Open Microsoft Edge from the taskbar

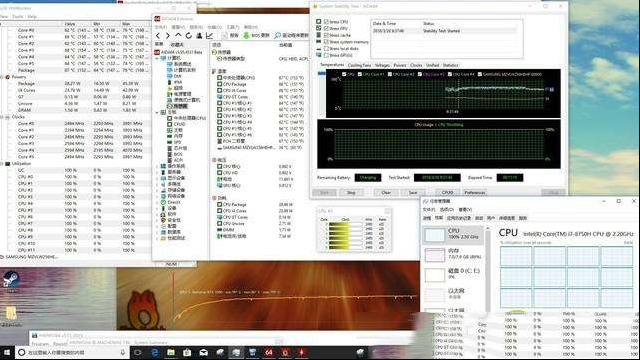[x=155, y=352]
